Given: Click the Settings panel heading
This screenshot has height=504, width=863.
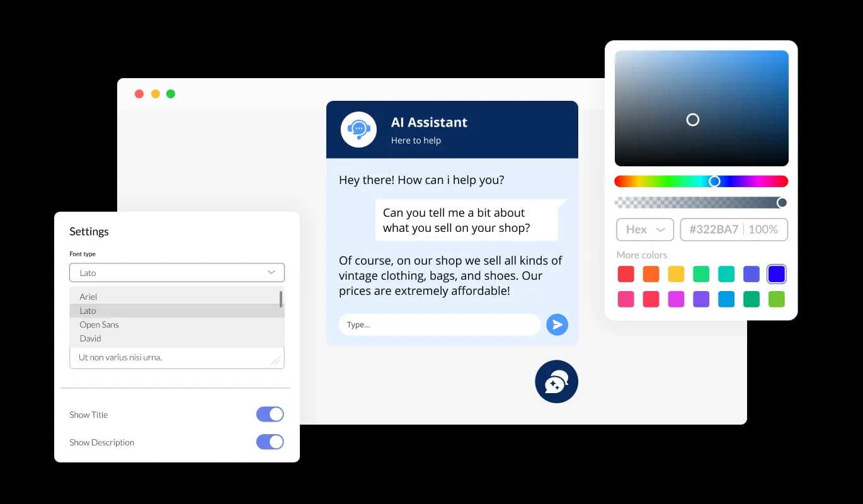Looking at the screenshot, I should 89,231.
